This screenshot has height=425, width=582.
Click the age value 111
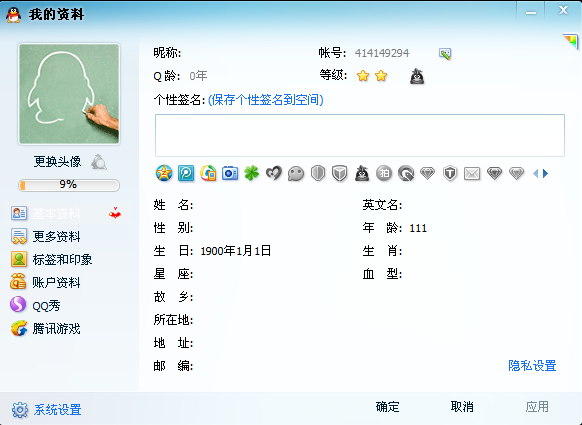pos(418,228)
